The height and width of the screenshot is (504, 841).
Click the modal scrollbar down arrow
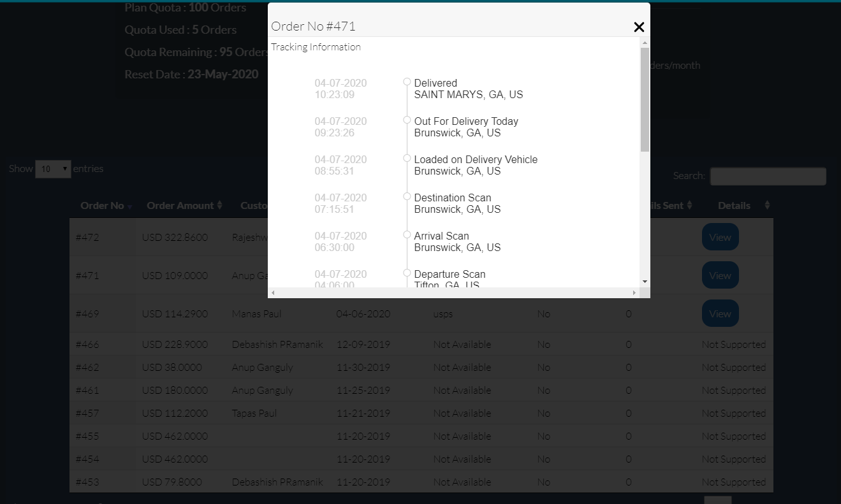[x=645, y=282]
